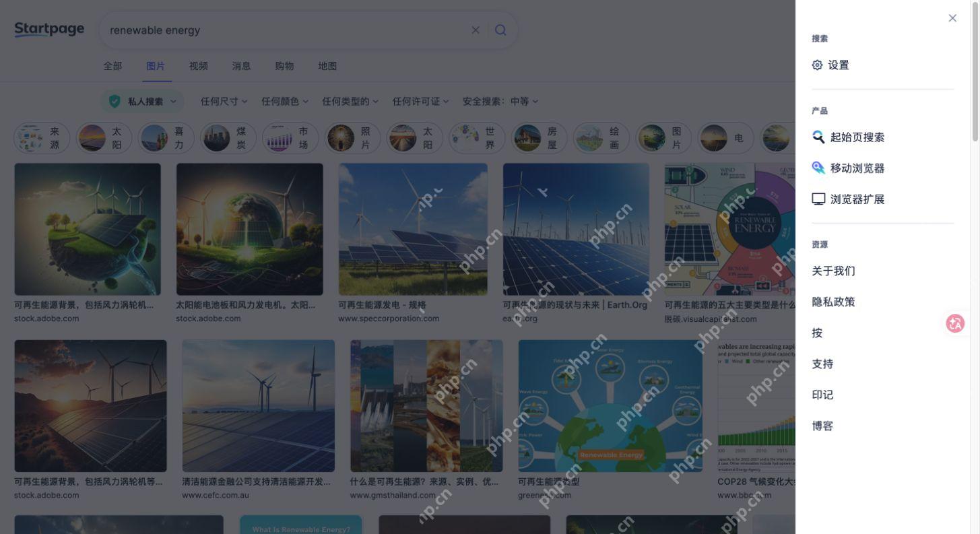Open the 可再生能源发电 - 规格 image thumbnail
This screenshot has height=534, width=980.
click(413, 229)
